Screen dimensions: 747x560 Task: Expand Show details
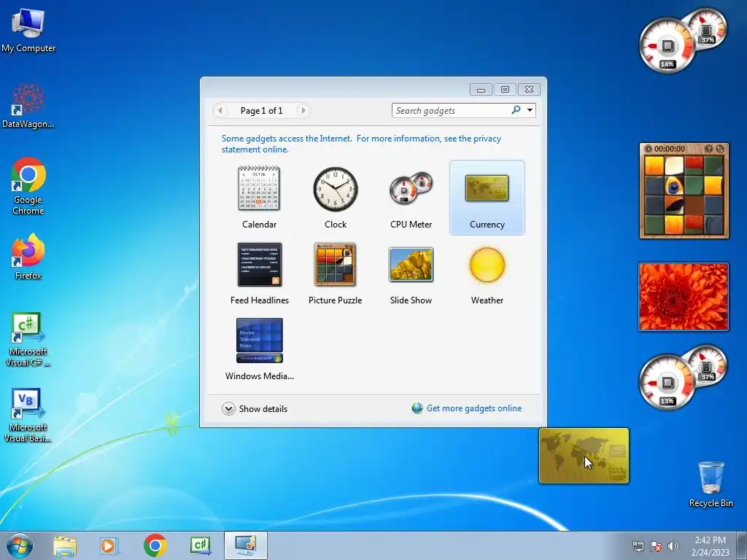click(255, 408)
